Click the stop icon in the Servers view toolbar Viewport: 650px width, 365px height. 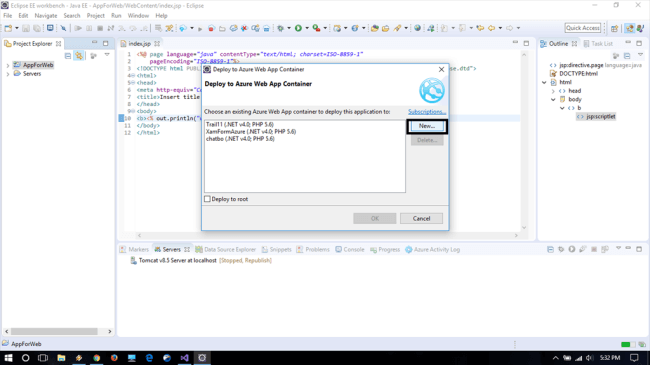click(x=594, y=249)
